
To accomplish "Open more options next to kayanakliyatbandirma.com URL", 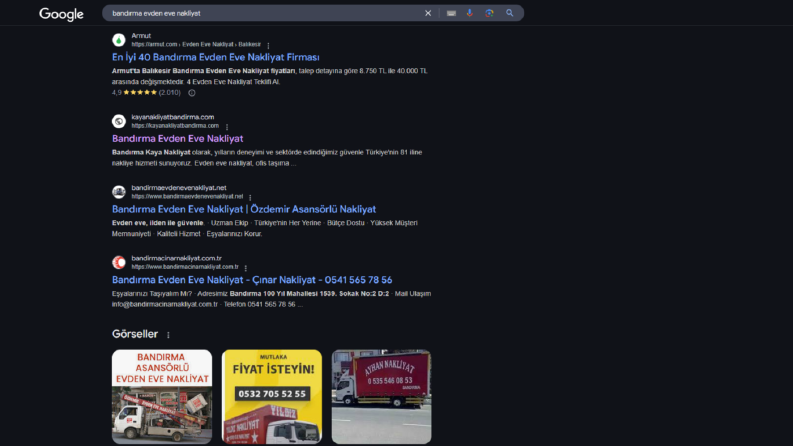I will tap(227, 126).
